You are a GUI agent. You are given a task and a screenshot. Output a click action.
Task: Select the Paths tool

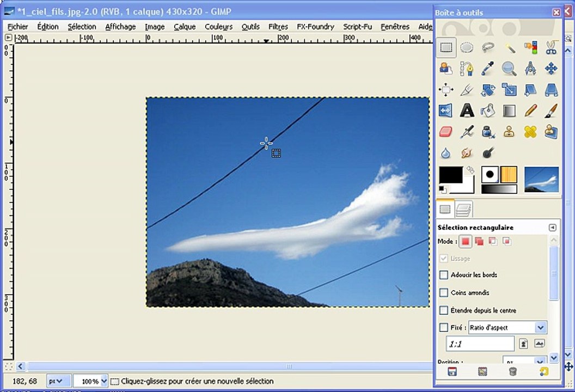(467, 68)
